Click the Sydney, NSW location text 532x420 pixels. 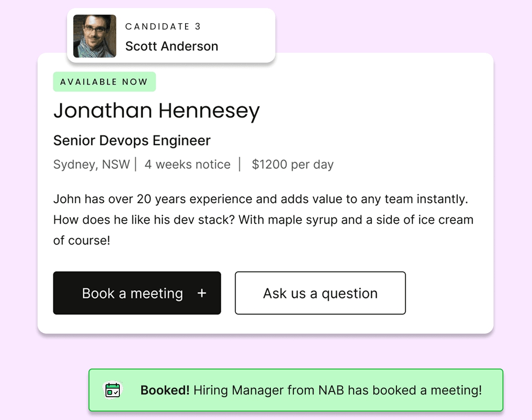91,165
